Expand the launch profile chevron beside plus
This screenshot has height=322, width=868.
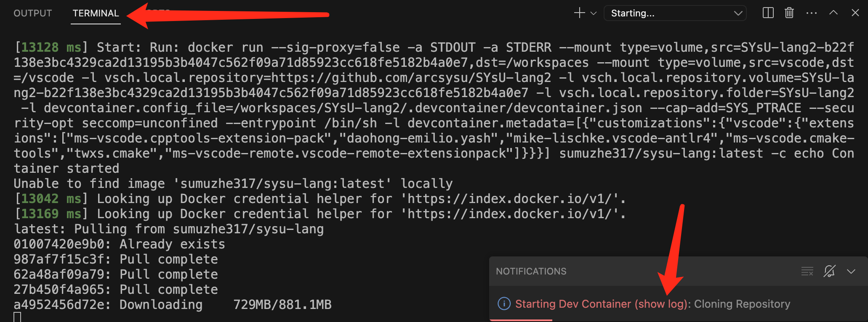pyautogui.click(x=594, y=13)
